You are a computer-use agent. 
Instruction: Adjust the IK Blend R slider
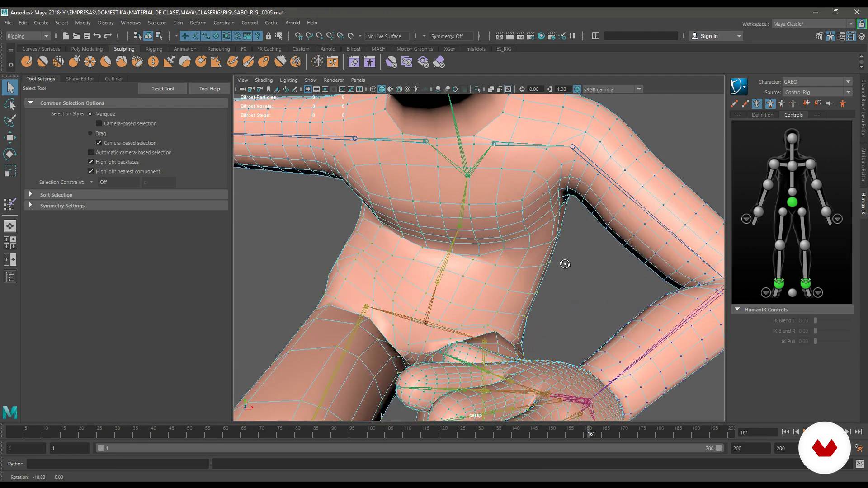pos(815,331)
